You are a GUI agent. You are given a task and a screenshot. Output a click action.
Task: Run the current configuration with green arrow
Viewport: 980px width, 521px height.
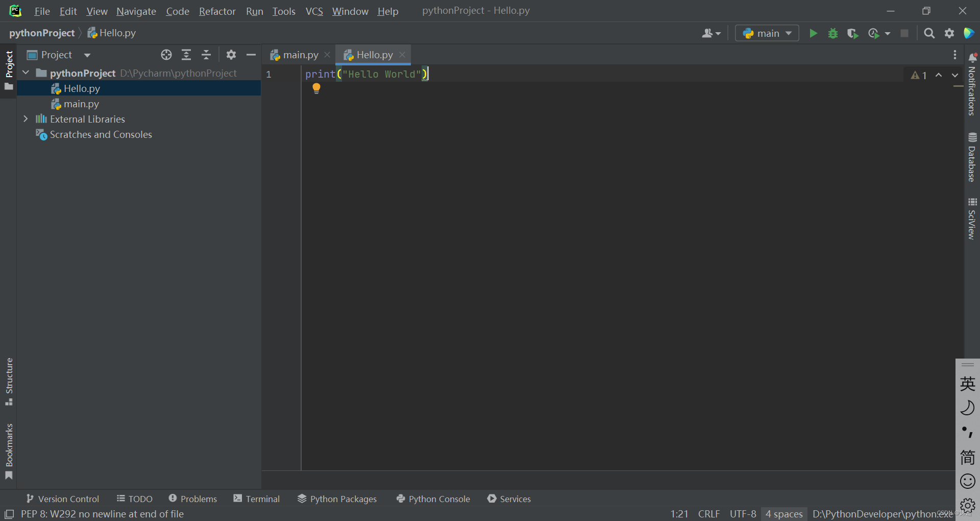(813, 33)
